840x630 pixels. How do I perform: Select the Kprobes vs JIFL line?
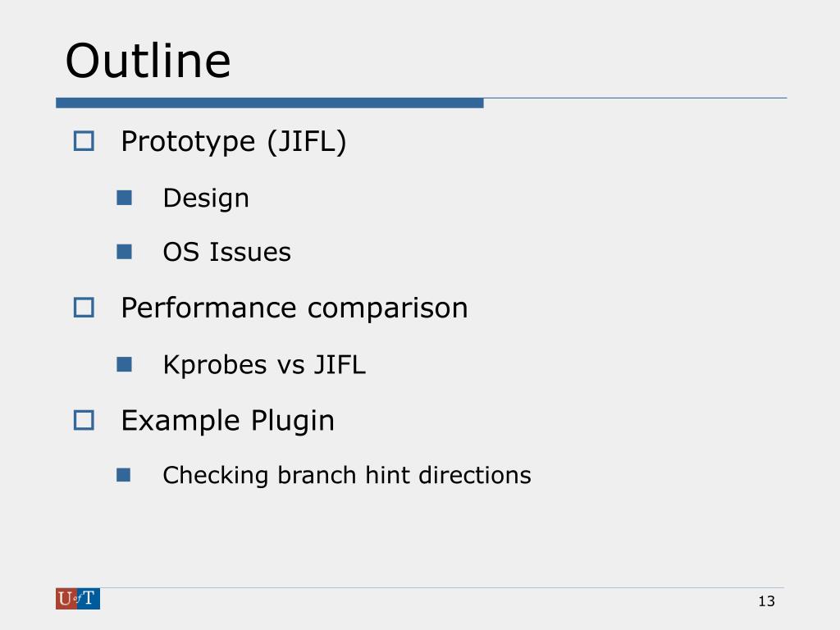tap(265, 365)
